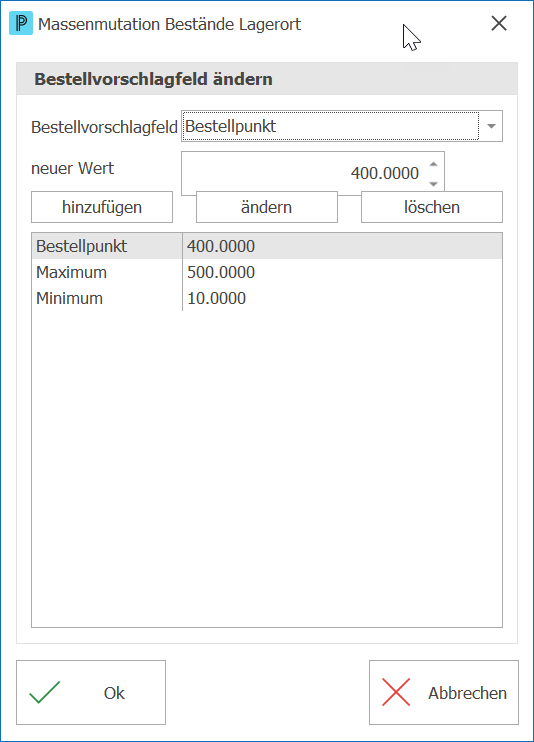Cancel with the Abbrechen button
Screen dimensions: 534x742
click(x=444, y=693)
